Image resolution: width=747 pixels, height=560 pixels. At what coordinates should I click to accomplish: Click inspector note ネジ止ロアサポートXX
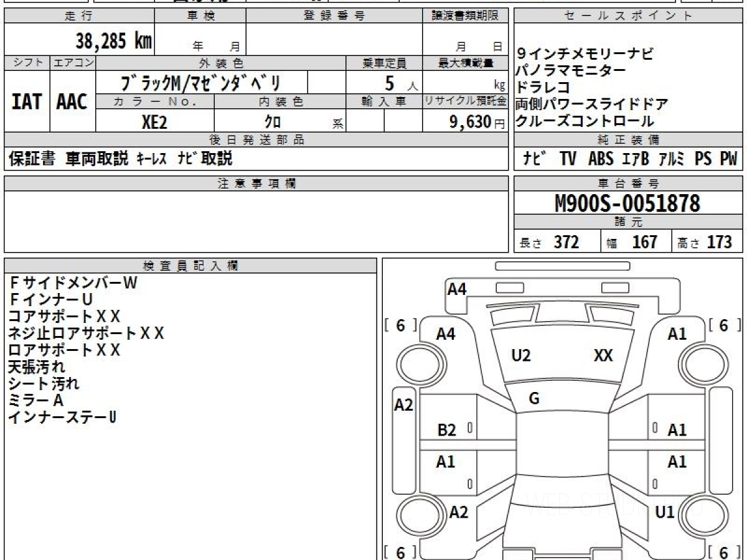(x=86, y=334)
